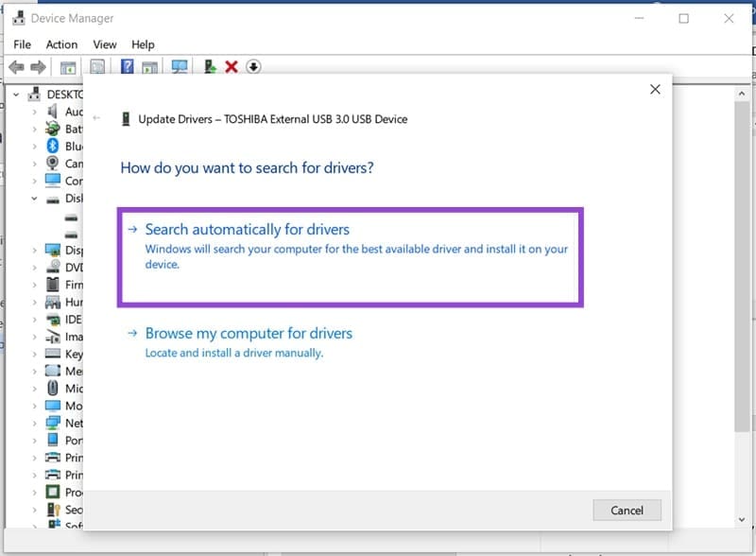Collapse the Disk drives category

click(34, 199)
